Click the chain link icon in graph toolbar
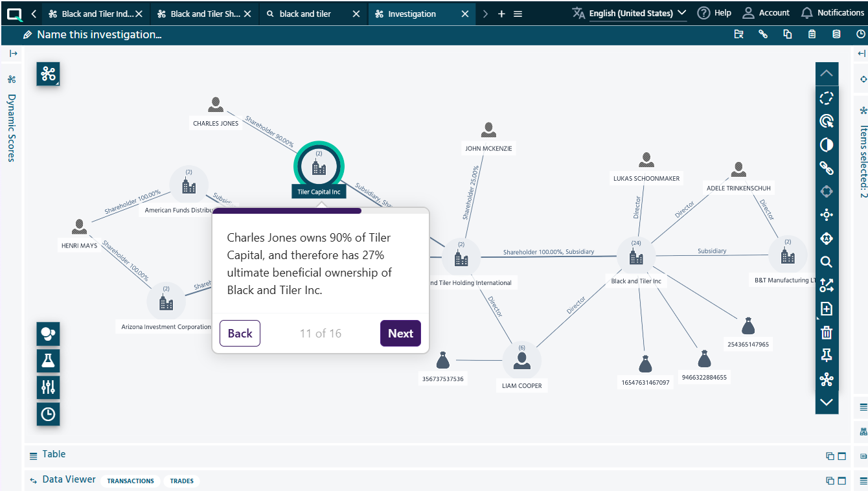Screen dimensions: 868x491 [827, 168]
